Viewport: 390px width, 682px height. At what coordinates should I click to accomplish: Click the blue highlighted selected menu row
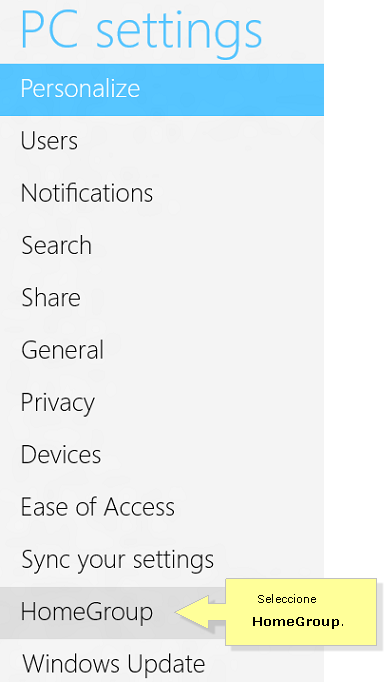click(162, 90)
